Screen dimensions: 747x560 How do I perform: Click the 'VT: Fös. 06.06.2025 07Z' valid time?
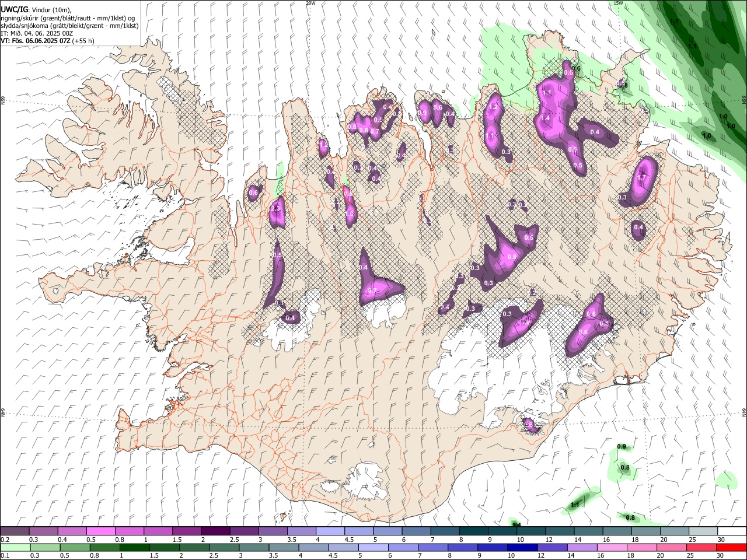(x=36, y=41)
